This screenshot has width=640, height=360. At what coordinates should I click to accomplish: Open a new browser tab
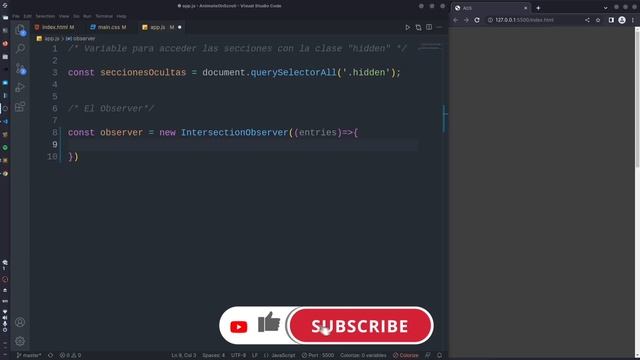[x=538, y=8]
